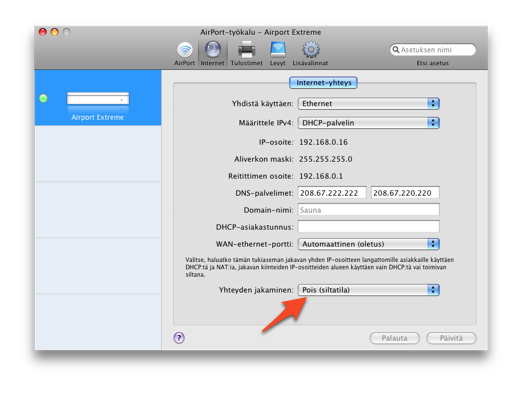Click the help question mark button
Viewport: 522px width, 393px height.
179,338
